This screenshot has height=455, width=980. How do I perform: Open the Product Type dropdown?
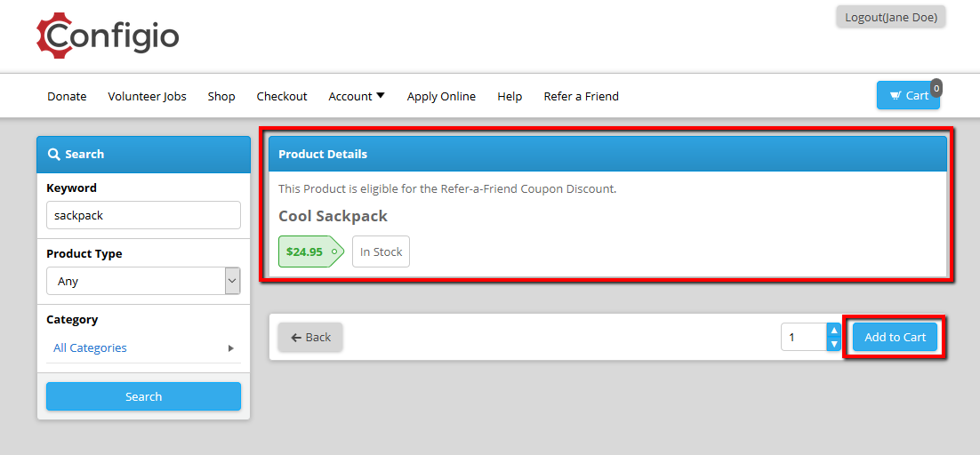tap(143, 281)
